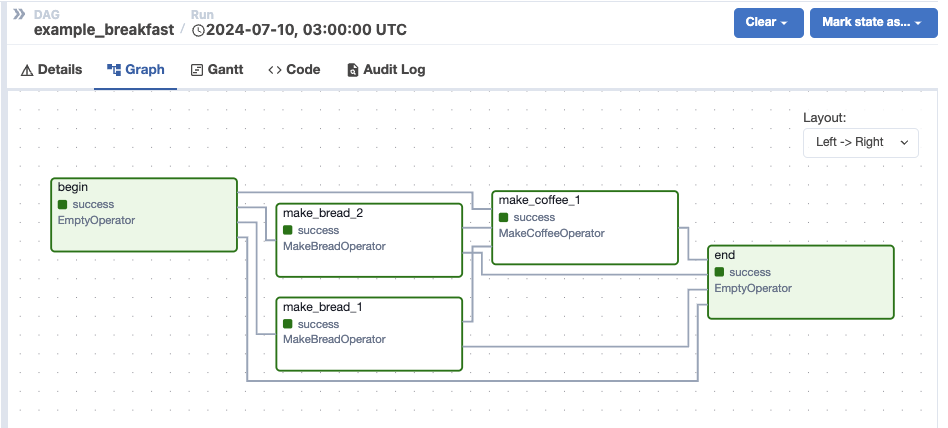Click the run date 2024-07-10 link
948x428 pixels.
(306, 30)
